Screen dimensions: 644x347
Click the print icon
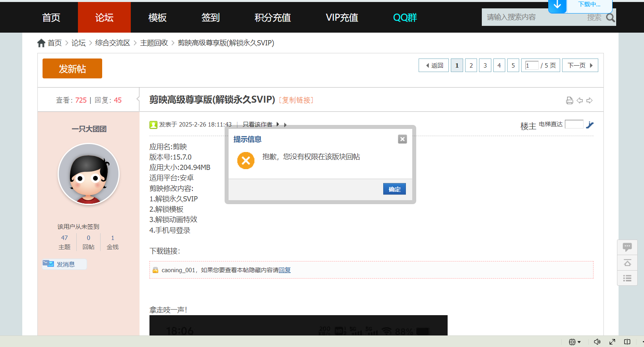pos(569,100)
